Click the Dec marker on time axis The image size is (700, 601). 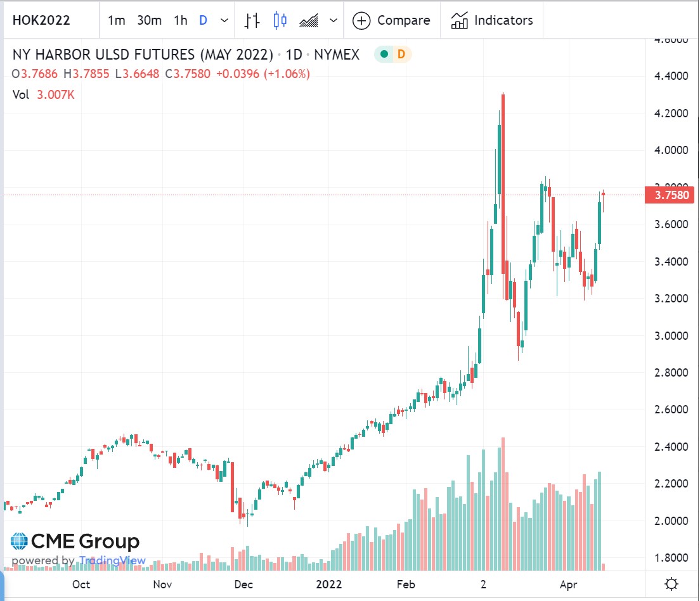click(x=243, y=584)
